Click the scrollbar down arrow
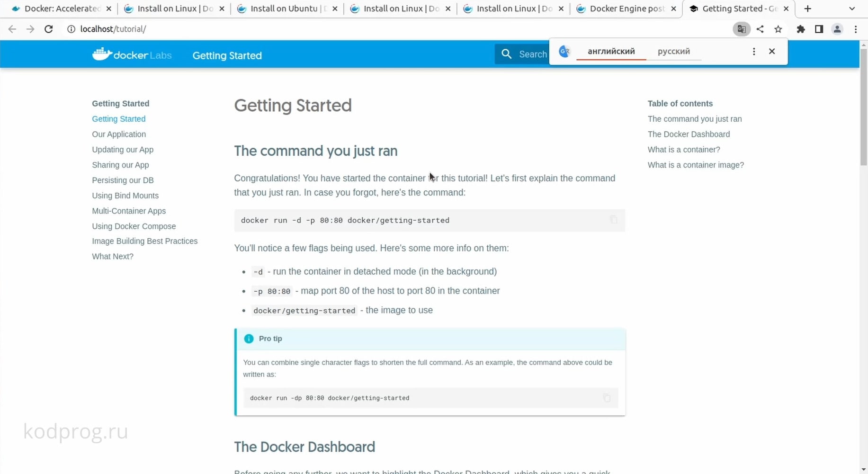Image resolution: width=868 pixels, height=474 pixels. 864,470
